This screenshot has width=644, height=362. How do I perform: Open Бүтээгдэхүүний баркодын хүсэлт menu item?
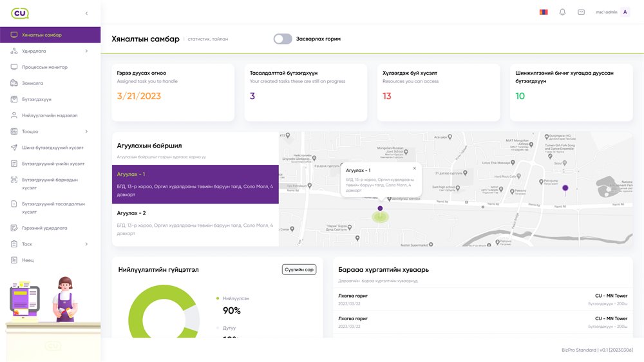click(x=50, y=184)
